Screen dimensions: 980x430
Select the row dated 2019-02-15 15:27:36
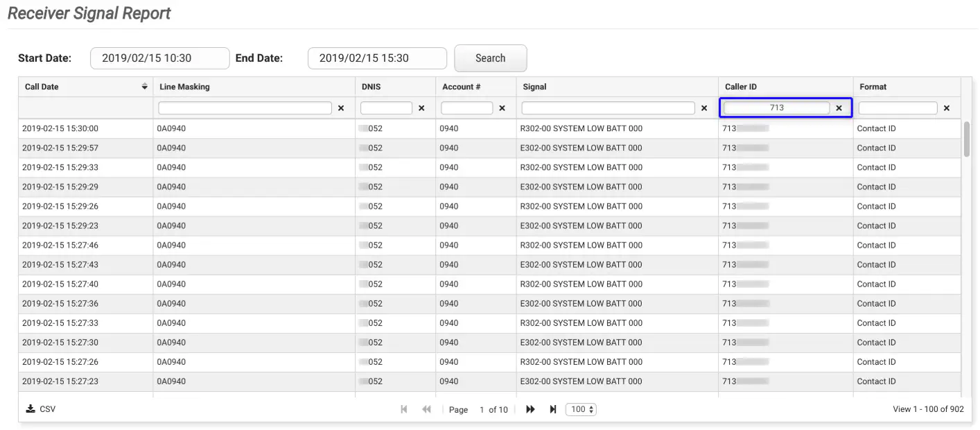click(489, 303)
